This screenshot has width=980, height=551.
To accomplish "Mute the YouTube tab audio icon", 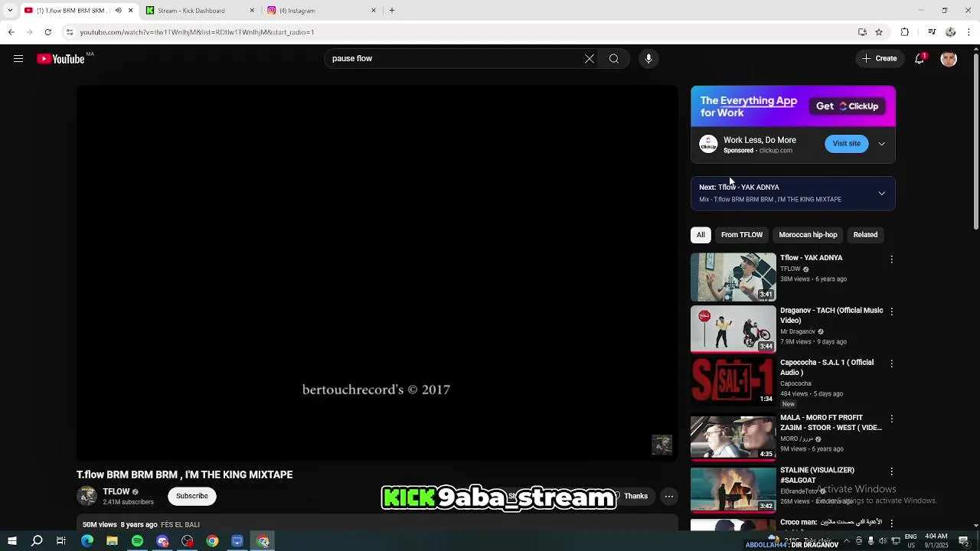I will 118,11.
